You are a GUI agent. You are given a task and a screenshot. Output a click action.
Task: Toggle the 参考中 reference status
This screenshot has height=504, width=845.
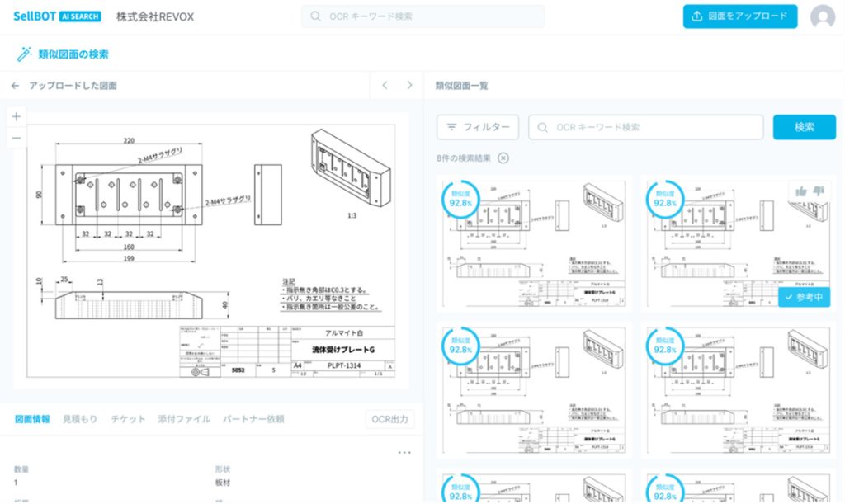[803, 297]
